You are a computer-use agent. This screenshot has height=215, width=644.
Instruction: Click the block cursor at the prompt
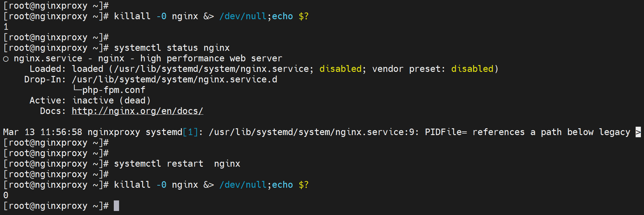tap(116, 206)
